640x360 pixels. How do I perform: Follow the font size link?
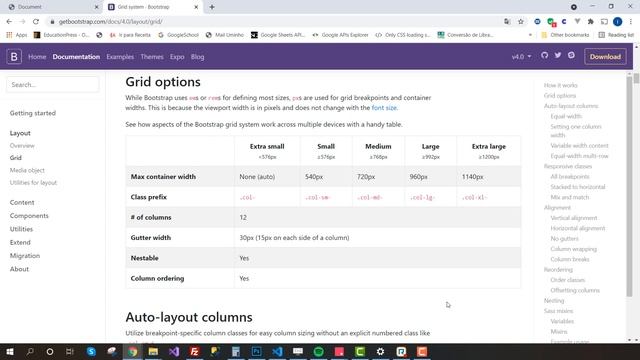click(384, 108)
